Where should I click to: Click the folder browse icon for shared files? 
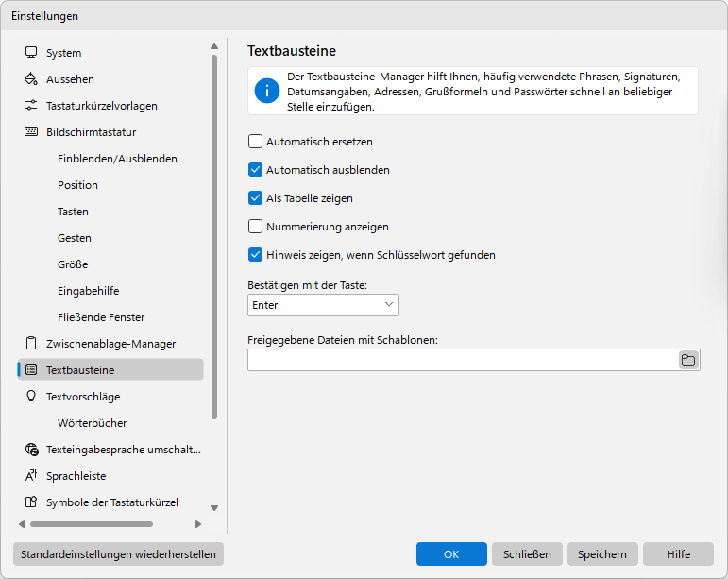[688, 360]
